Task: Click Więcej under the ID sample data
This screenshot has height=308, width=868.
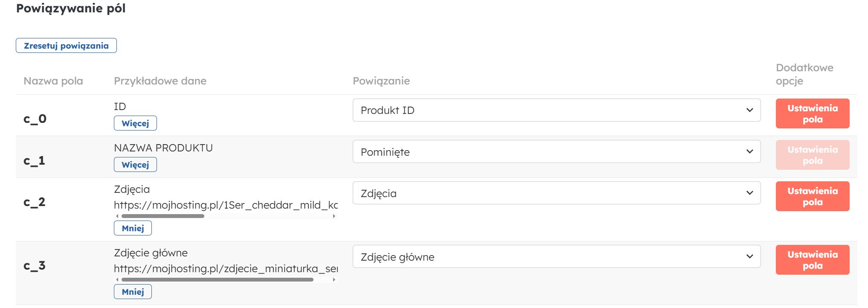Action: (135, 123)
